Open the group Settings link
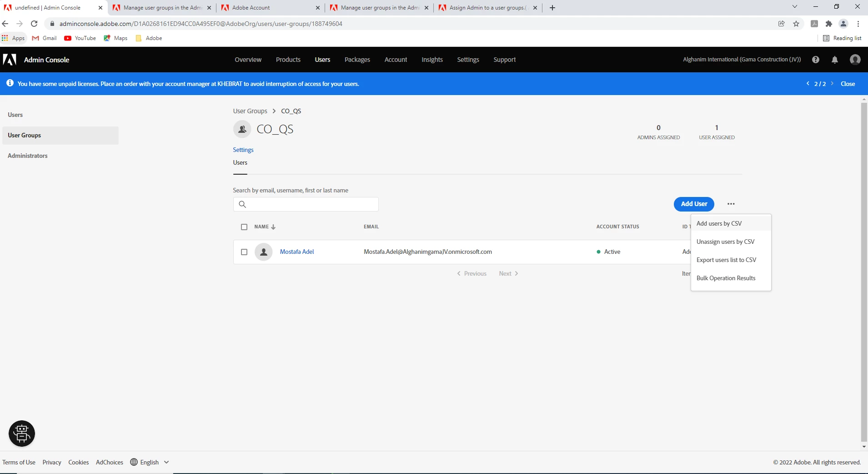 tap(243, 150)
